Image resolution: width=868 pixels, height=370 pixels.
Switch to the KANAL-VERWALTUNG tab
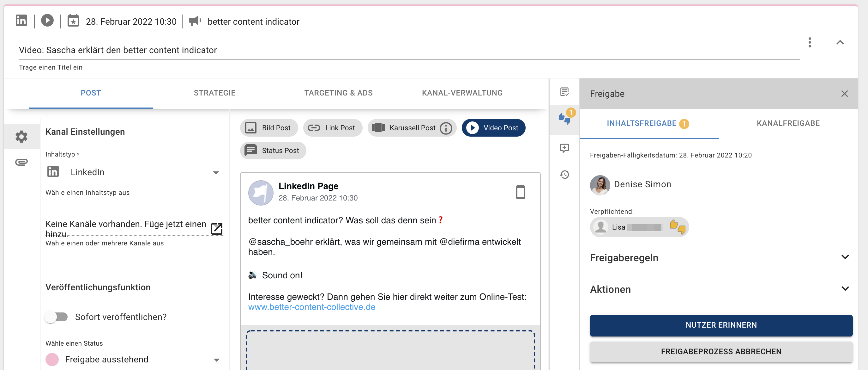tap(462, 93)
